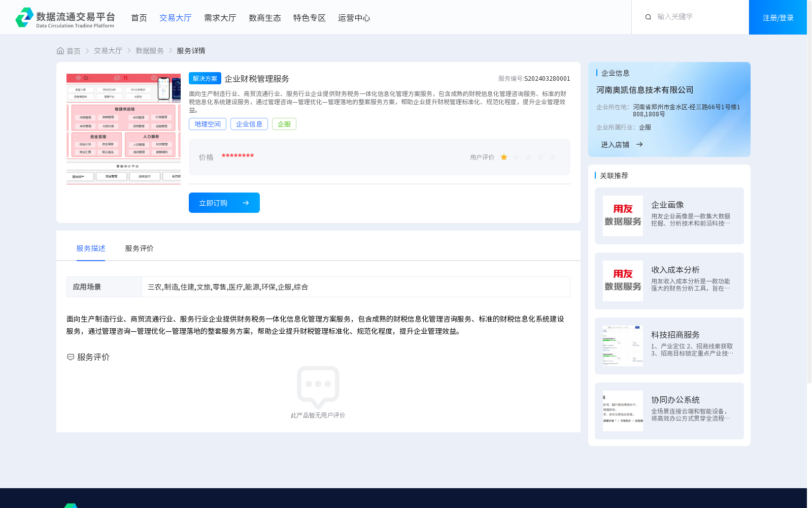Viewport: 812px width, 508px height.
Task: Click the 协同办公系统 title
Action: 675,400
